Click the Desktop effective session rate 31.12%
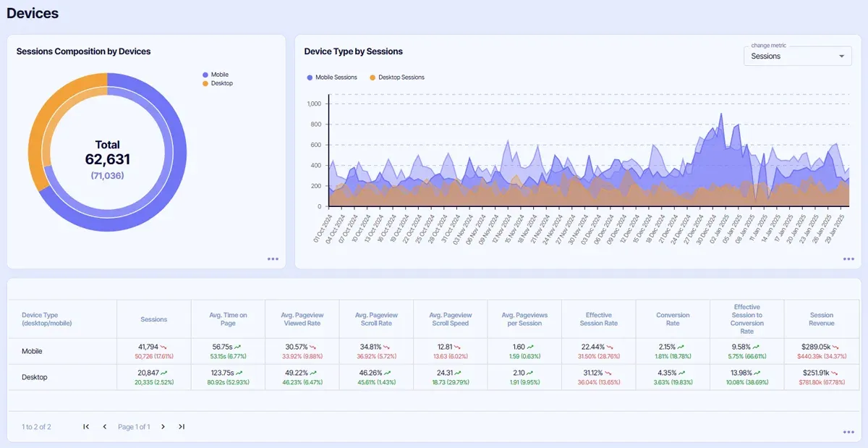Viewport: 868px width, 448px height. coord(593,373)
